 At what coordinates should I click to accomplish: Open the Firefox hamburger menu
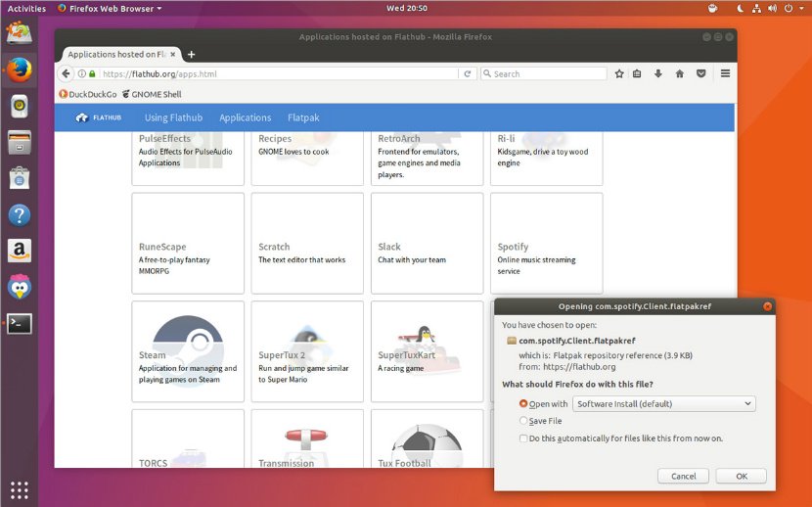pyautogui.click(x=725, y=73)
